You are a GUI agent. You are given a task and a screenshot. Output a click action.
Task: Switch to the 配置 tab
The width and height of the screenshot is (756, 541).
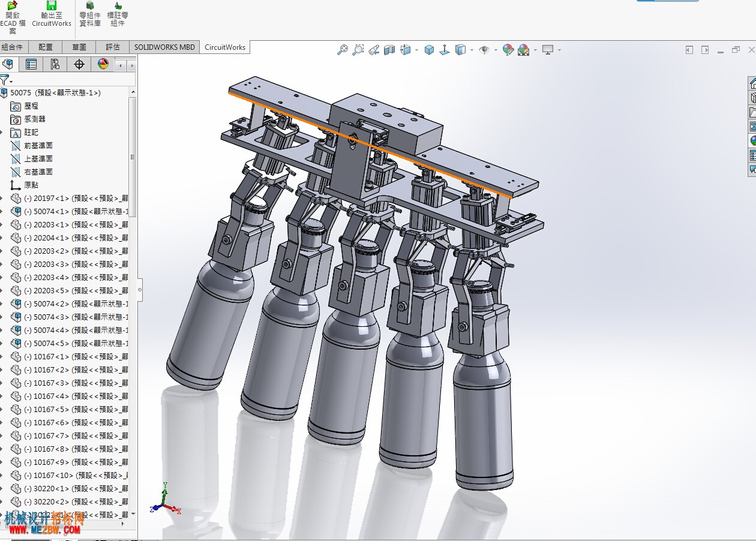(x=46, y=47)
